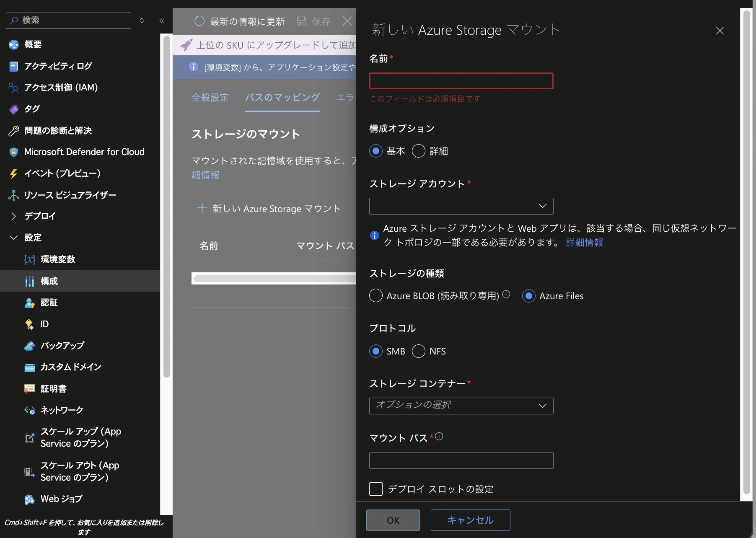Click the イベント (プレビュー) lightning icon
This screenshot has height=538, width=756.
click(x=14, y=173)
